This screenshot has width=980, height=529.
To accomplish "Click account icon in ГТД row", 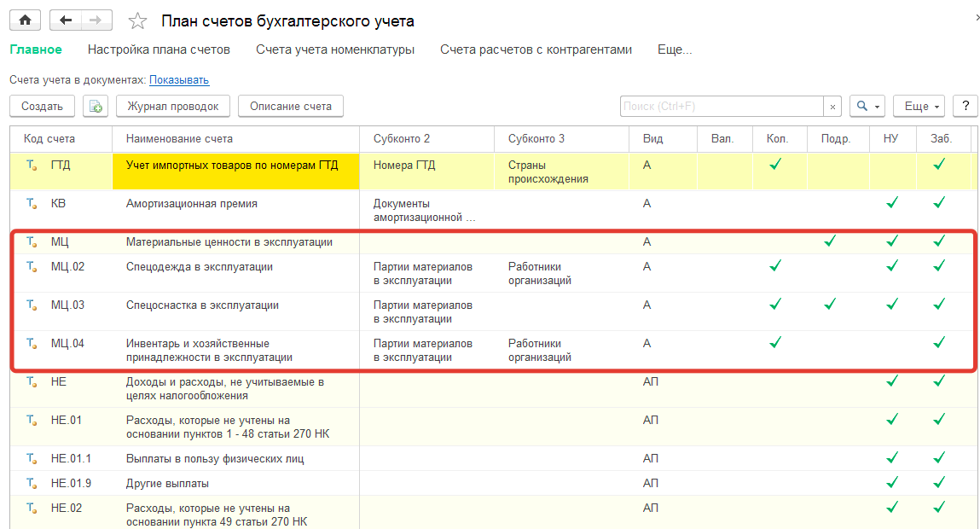I will 32,166.
